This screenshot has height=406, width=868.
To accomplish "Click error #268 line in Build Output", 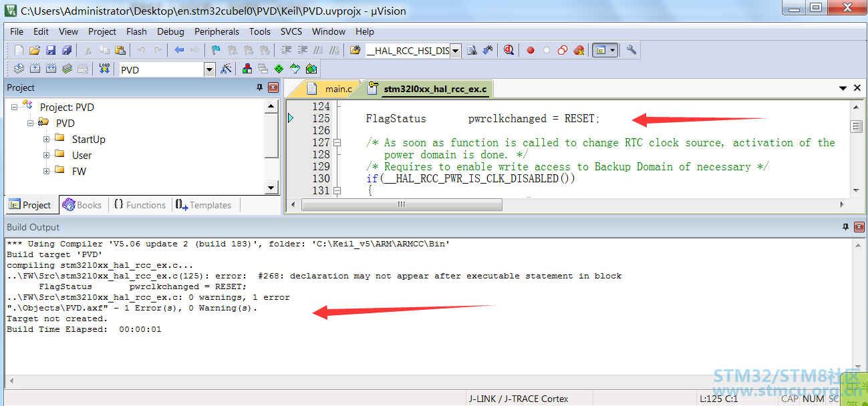I will coord(314,276).
